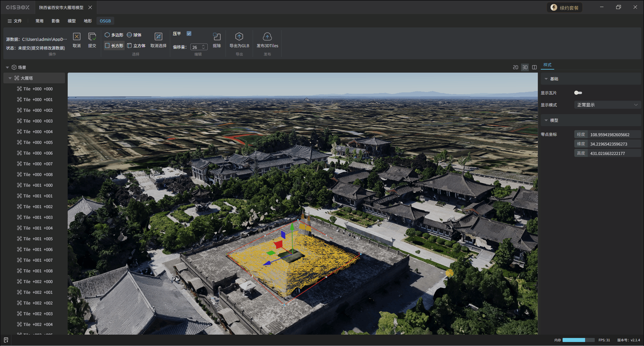The image size is (644, 346).
Task: Click the Cancel (取消) operation icon
Action: tap(77, 37)
